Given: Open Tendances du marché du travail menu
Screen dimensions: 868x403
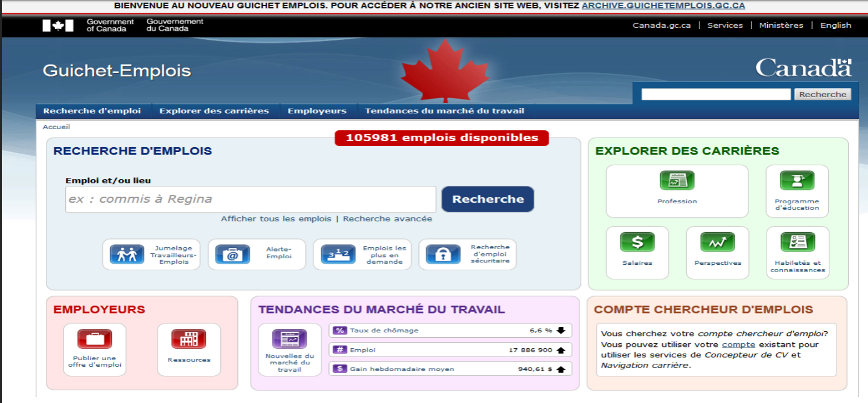Looking at the screenshot, I should tap(445, 111).
